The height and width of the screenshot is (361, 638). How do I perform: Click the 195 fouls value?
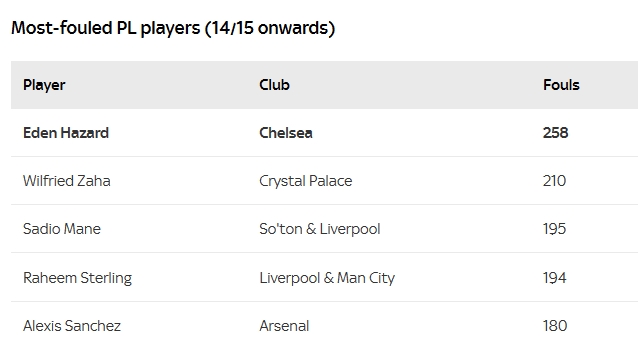pyautogui.click(x=554, y=229)
